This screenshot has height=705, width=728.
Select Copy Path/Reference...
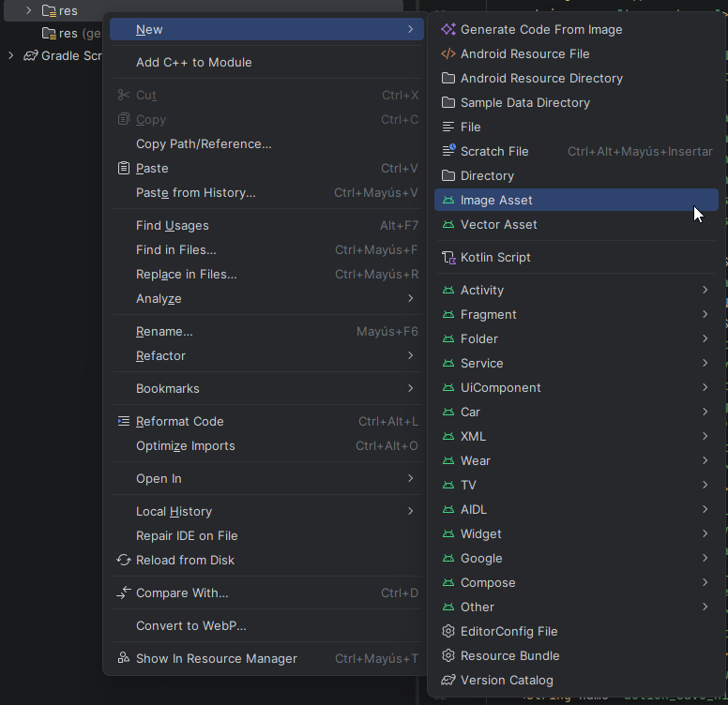pyautogui.click(x=267, y=143)
